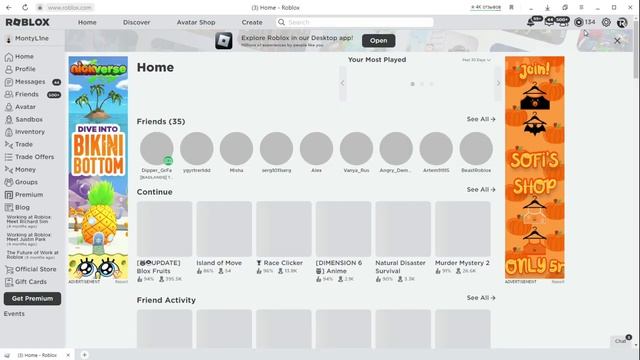Open the messages icon in top bar
Image resolution: width=640 pixels, height=360 pixels.
coord(549,22)
